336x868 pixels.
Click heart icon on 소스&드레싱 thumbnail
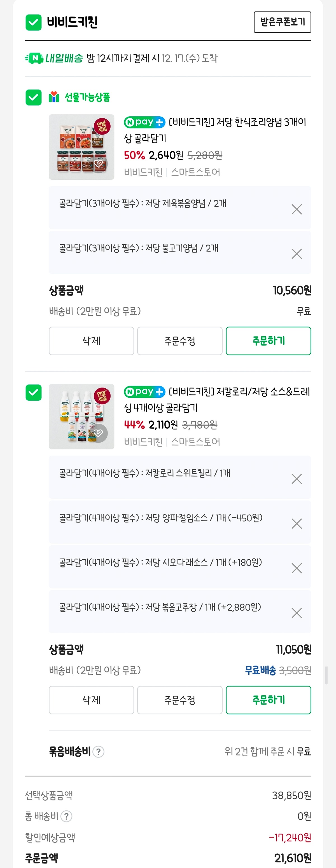click(x=98, y=433)
